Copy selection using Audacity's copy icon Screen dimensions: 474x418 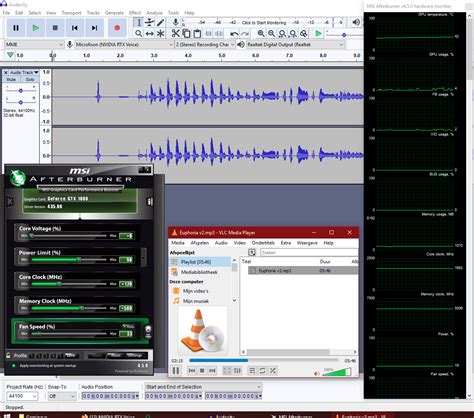(186, 33)
